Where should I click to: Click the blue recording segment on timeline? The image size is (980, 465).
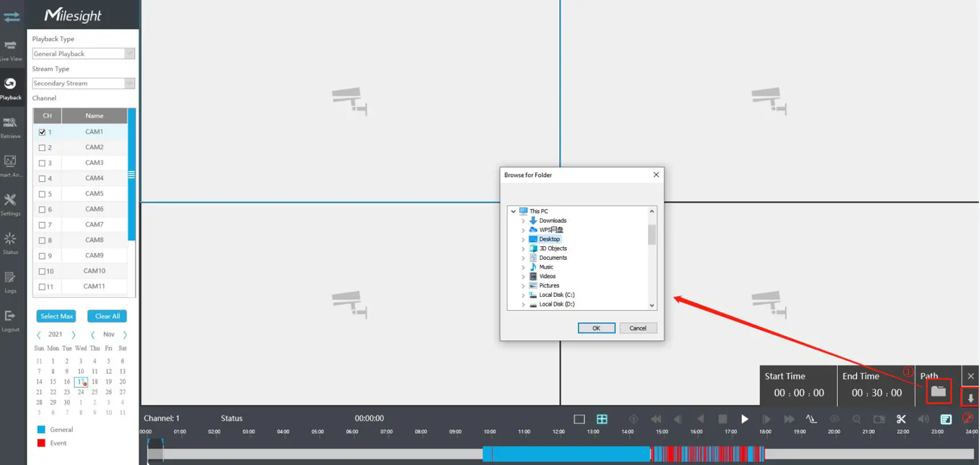(x=567, y=454)
